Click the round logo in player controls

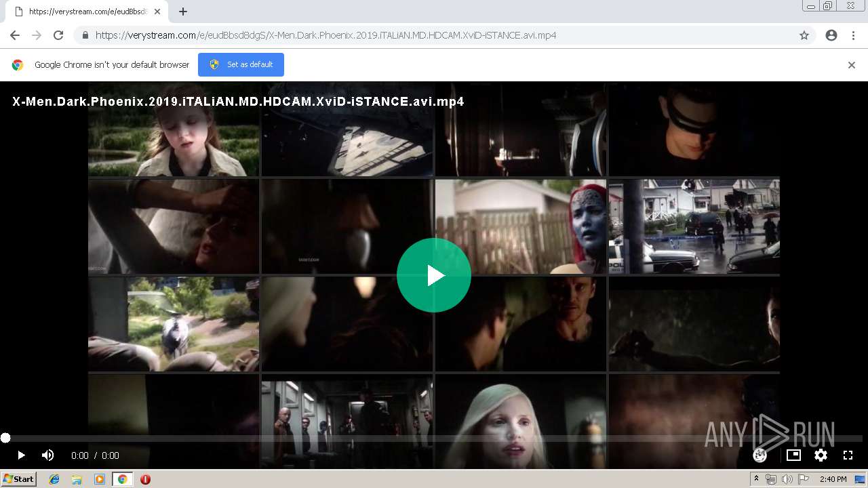[x=760, y=455]
